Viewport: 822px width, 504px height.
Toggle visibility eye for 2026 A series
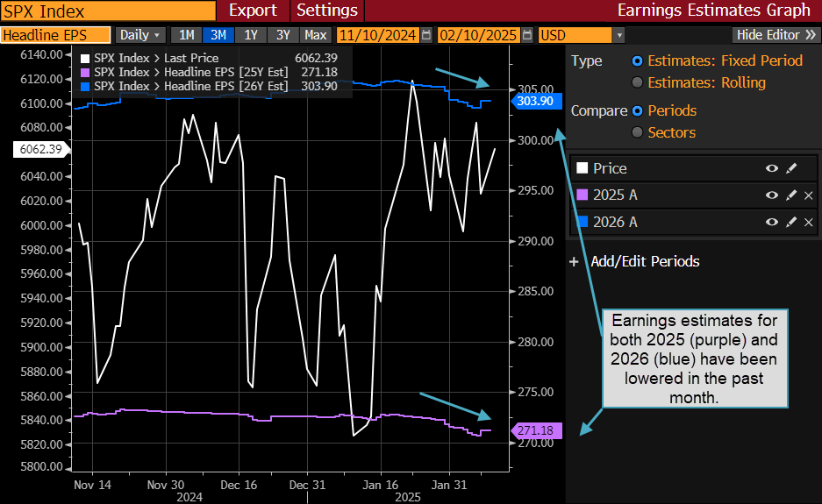(771, 222)
